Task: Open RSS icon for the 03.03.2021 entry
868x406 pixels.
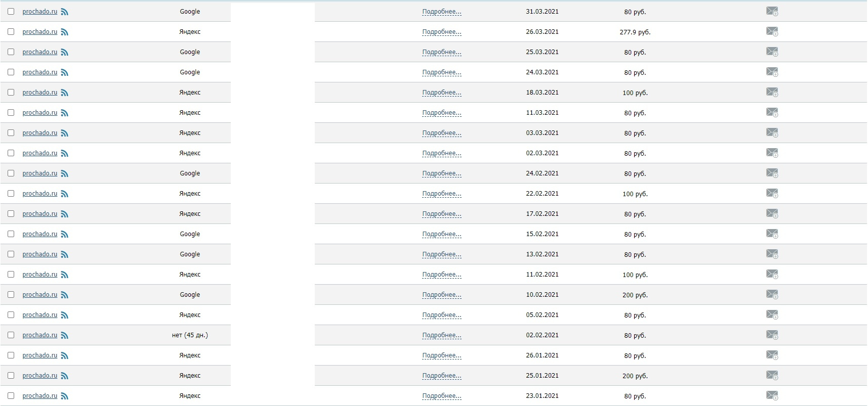Action: (x=64, y=133)
